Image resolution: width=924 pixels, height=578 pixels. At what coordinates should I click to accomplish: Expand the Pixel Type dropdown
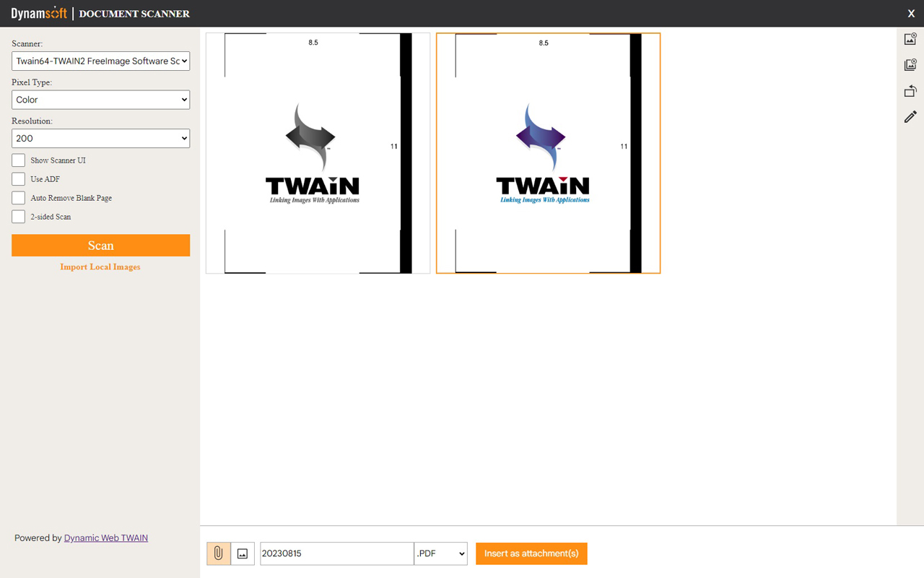click(100, 100)
